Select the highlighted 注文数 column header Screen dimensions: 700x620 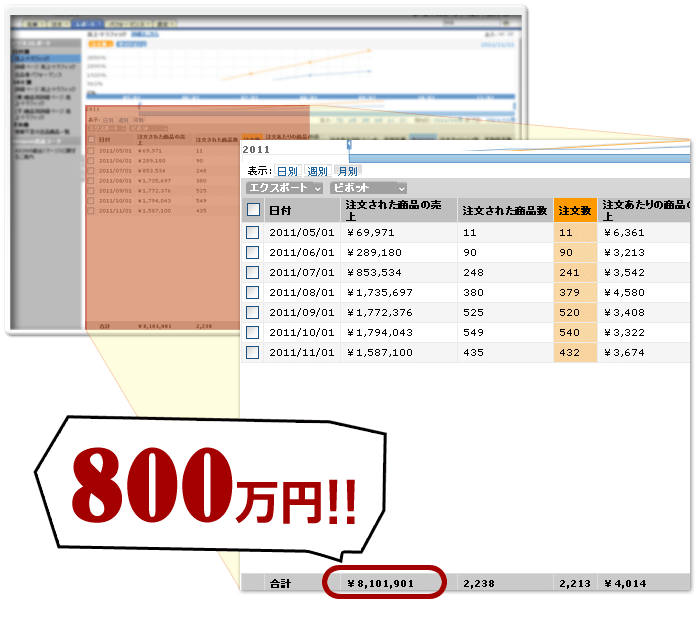575,210
